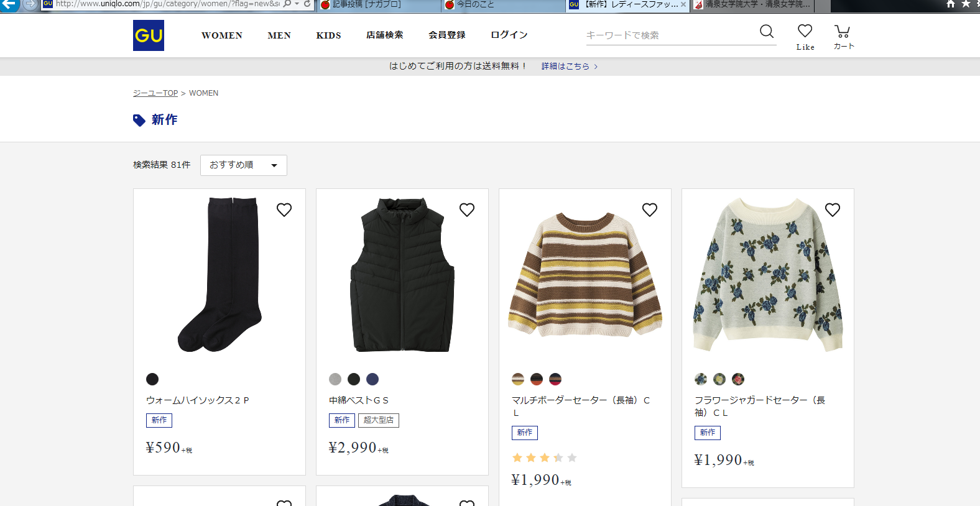980x506 pixels.
Task: Select gray swatch for 中綿ベストGS
Action: (x=335, y=379)
